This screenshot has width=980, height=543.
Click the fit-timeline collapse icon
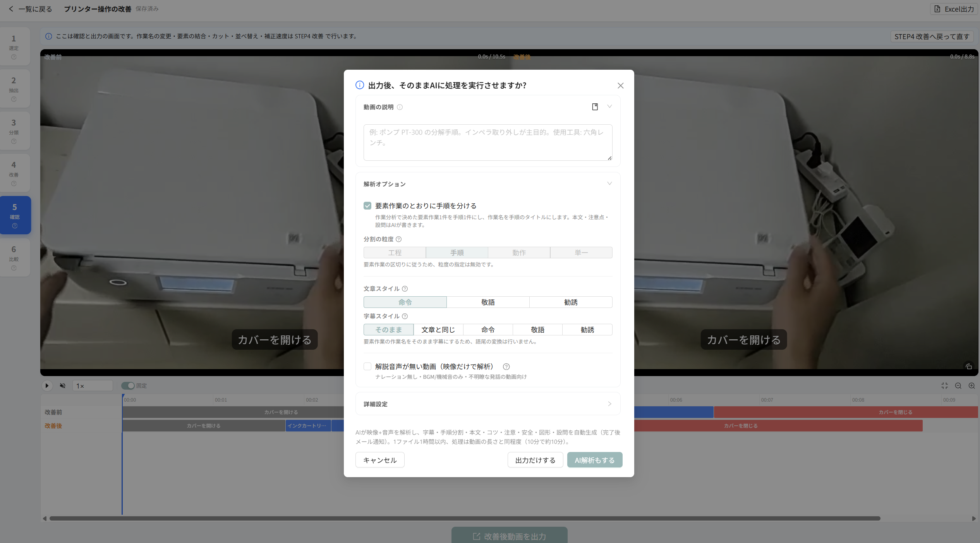coord(945,386)
